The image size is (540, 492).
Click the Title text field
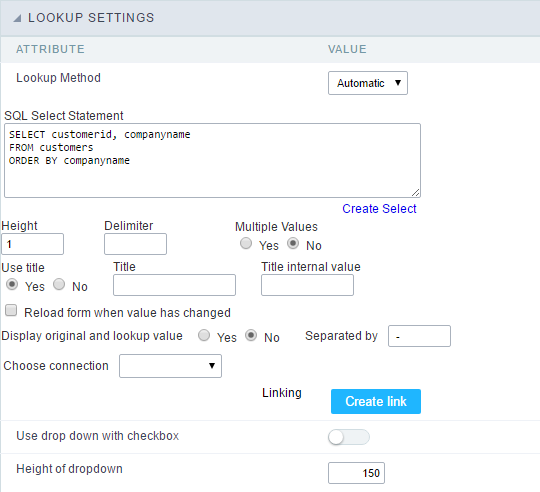174,285
